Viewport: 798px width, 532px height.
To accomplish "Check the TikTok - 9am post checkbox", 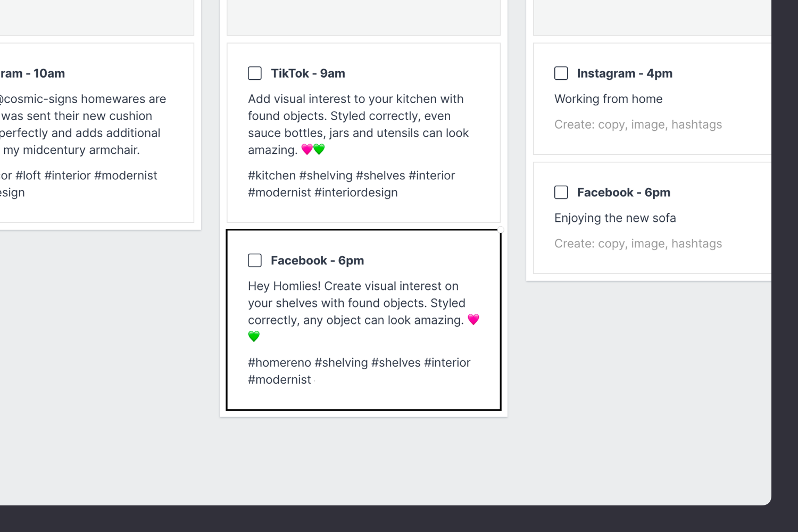I will (x=255, y=73).
